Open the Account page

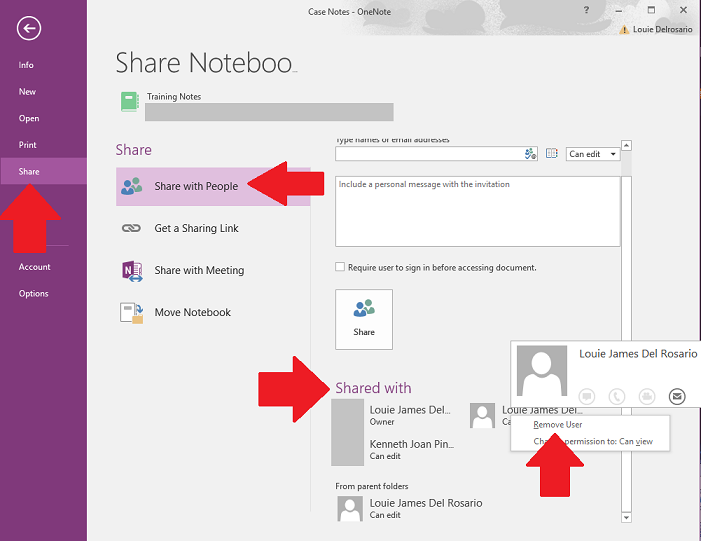click(x=34, y=267)
